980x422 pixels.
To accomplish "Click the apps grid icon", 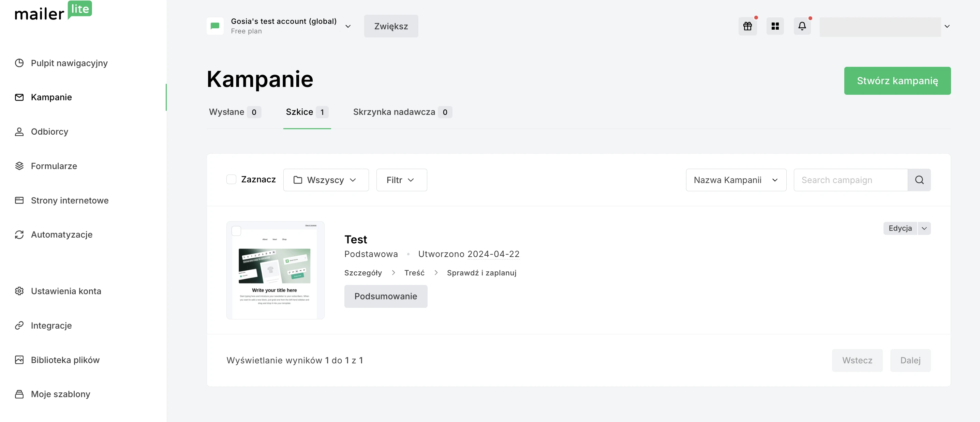I will [775, 26].
